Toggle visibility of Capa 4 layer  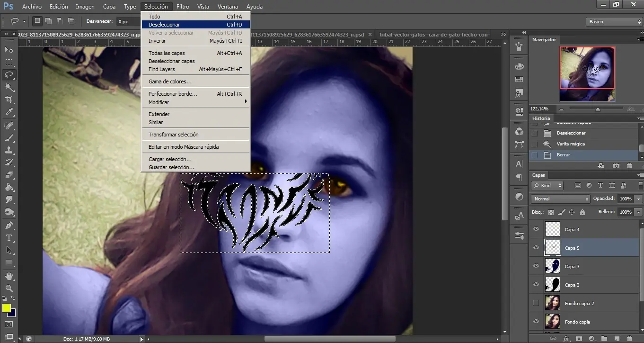536,229
